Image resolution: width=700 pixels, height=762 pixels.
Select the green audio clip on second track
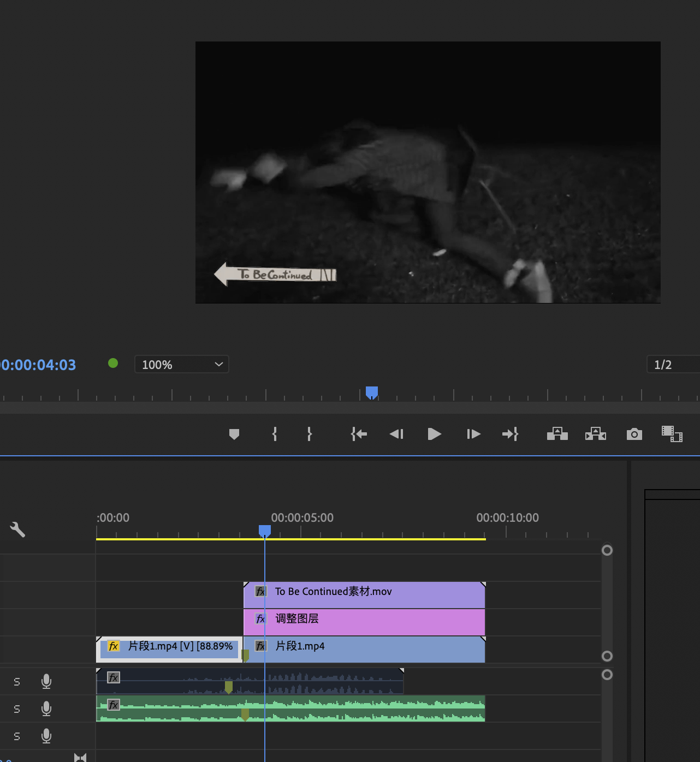pyautogui.click(x=290, y=709)
